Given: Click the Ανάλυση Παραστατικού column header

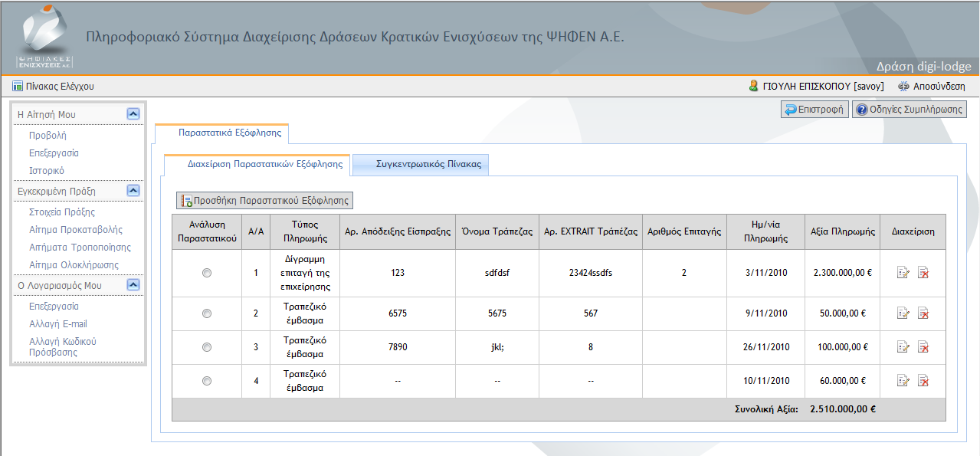Looking at the screenshot, I should (207, 231).
